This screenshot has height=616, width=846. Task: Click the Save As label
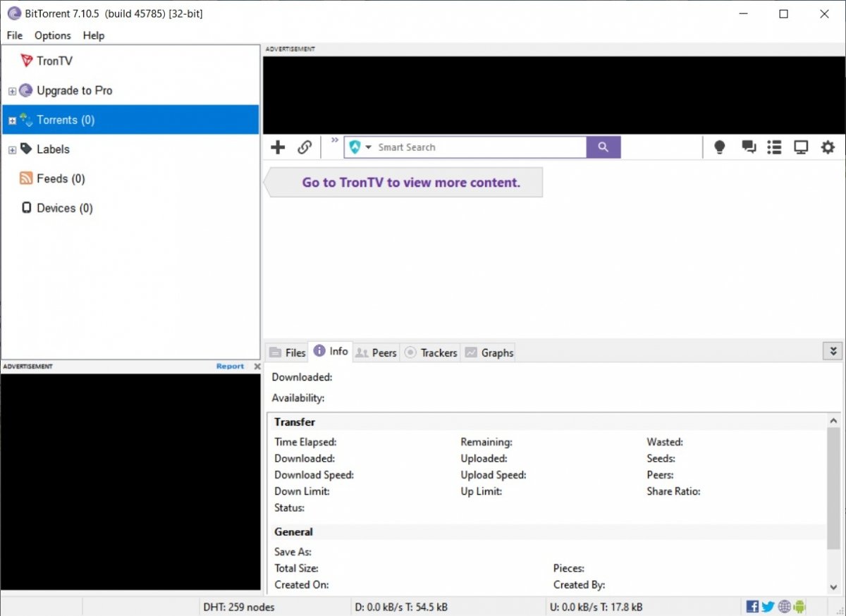point(293,552)
